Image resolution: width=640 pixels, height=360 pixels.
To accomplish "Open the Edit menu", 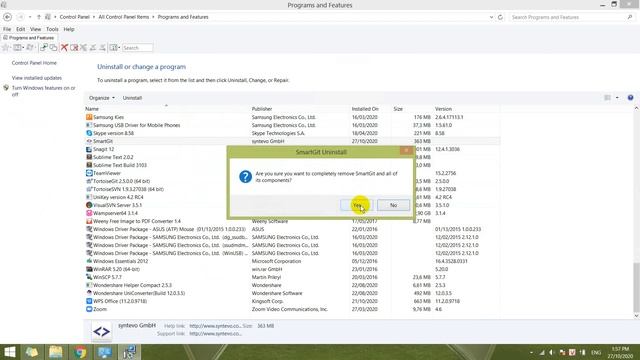I will click(x=20, y=29).
